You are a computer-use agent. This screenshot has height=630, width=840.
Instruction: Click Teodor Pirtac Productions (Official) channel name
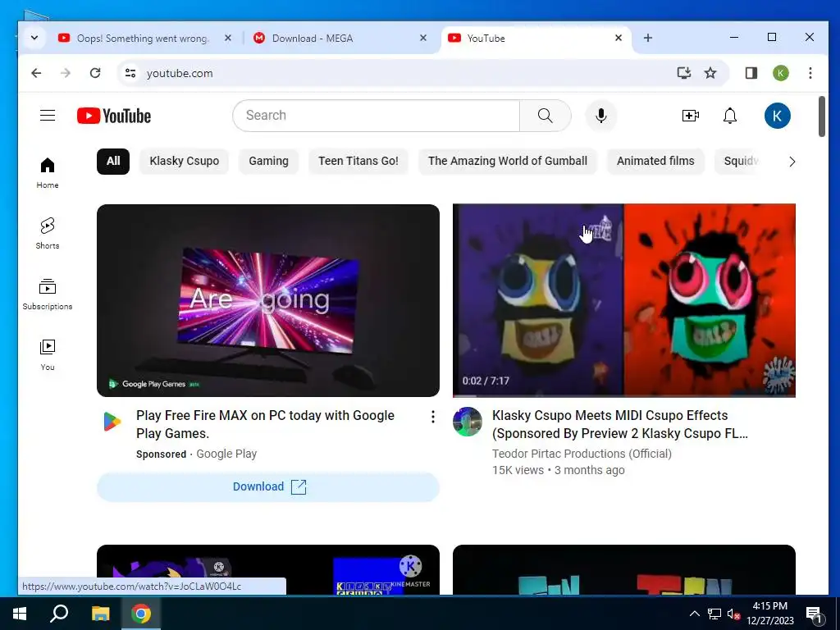pos(582,454)
